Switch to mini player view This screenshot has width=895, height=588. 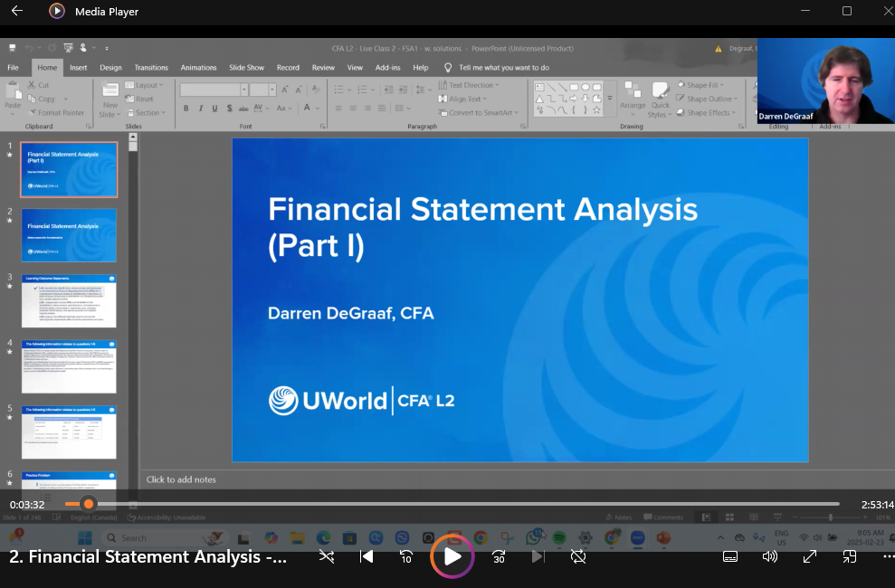[x=850, y=556]
